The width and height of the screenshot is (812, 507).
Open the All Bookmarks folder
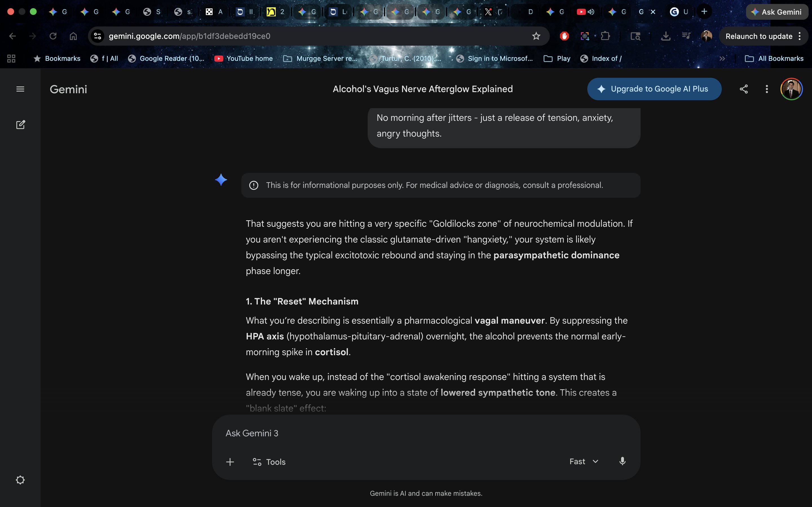(x=774, y=59)
